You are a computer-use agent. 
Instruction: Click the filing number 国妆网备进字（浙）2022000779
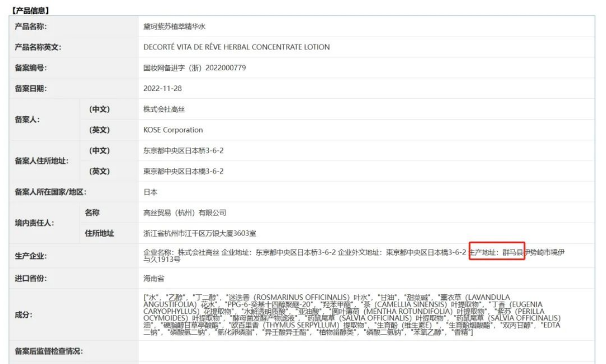[x=195, y=68]
